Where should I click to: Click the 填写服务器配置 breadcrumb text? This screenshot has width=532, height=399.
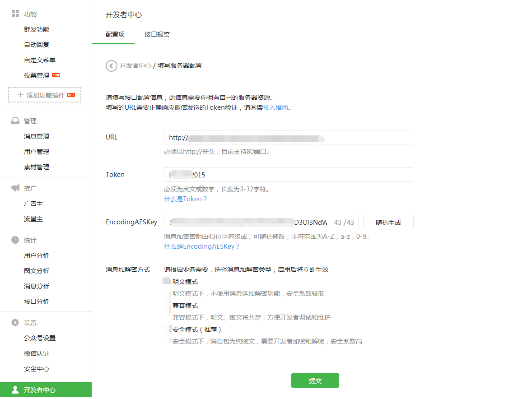180,65
